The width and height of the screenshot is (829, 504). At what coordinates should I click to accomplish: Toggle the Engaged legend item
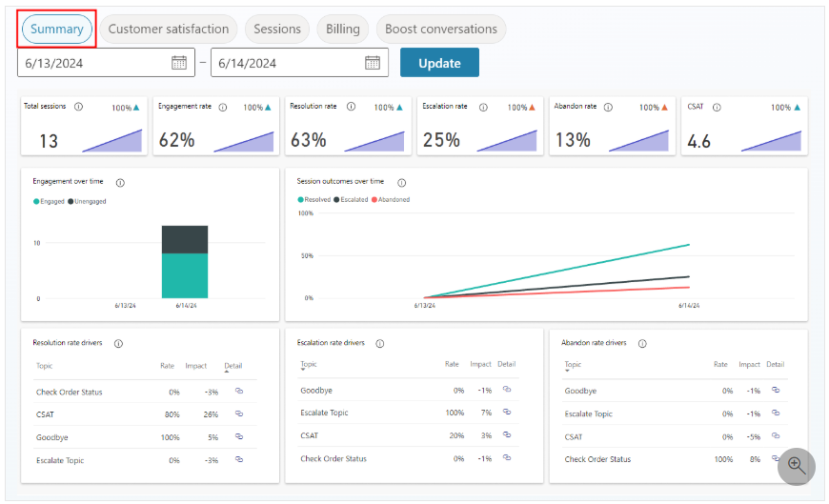49,201
